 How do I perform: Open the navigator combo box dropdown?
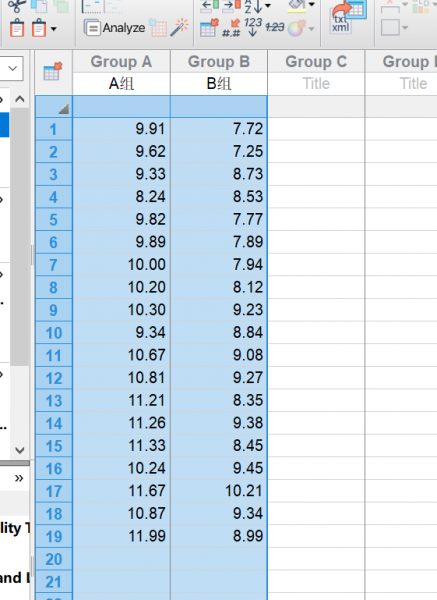13,68
